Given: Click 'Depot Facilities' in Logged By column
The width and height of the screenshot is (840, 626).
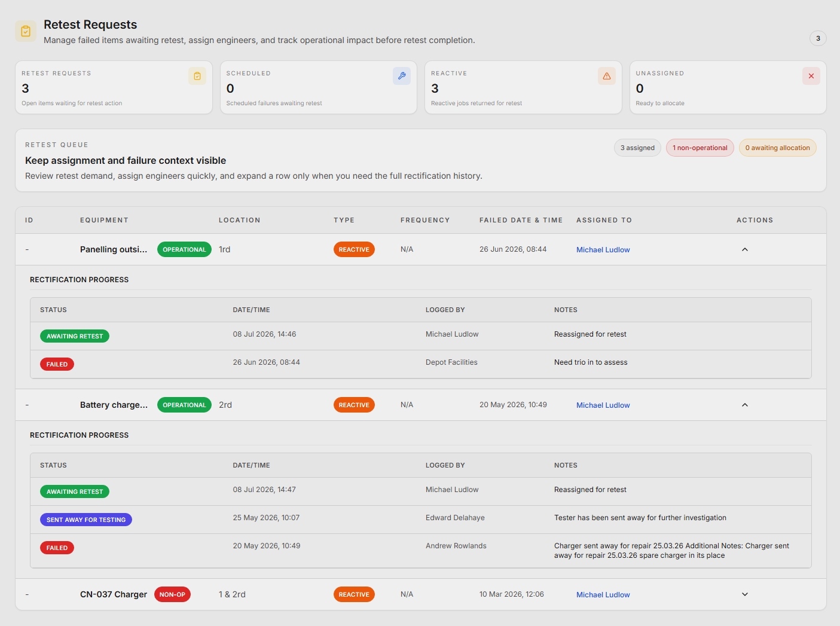Looking at the screenshot, I should [451, 362].
